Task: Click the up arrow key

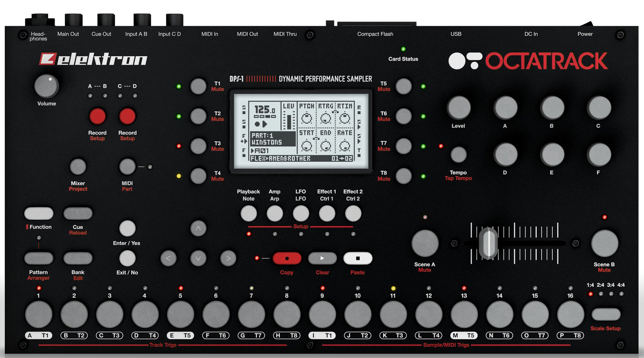Action: 198,229
